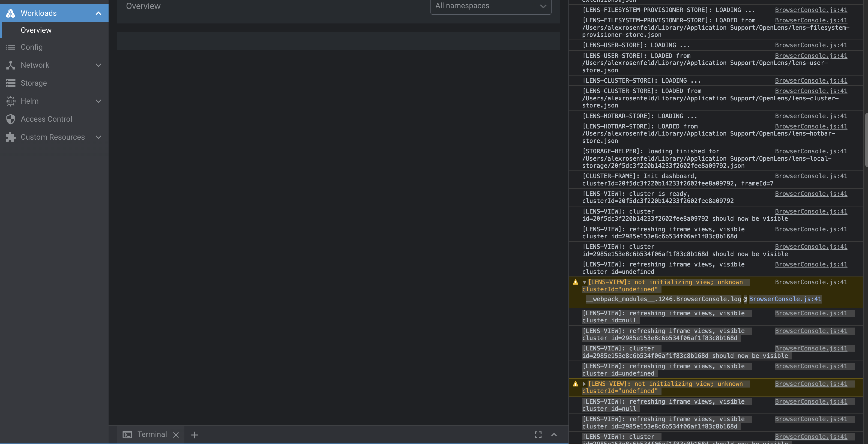Click the BrowserConsole.js:41 stack trace link
Screen dimensions: 868x444
pos(785,299)
